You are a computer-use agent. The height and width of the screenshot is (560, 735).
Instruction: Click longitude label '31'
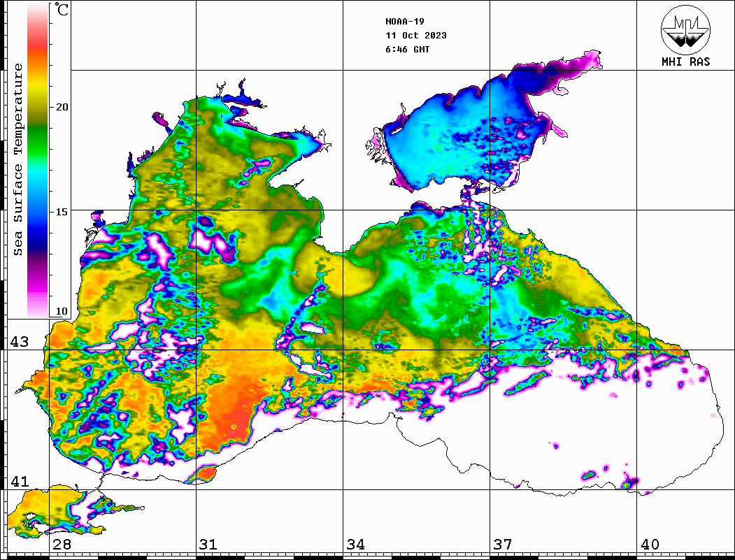(208, 545)
